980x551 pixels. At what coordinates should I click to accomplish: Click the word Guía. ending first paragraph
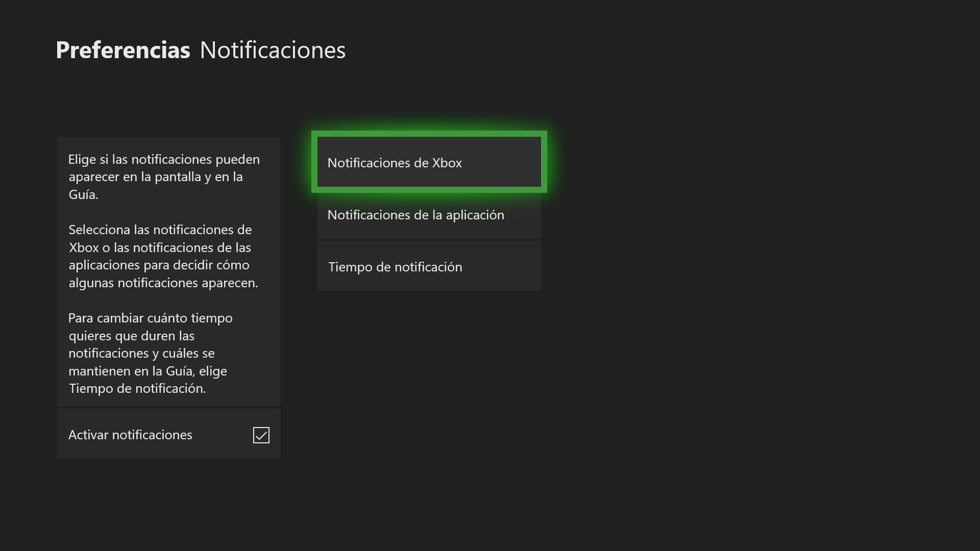(x=83, y=194)
